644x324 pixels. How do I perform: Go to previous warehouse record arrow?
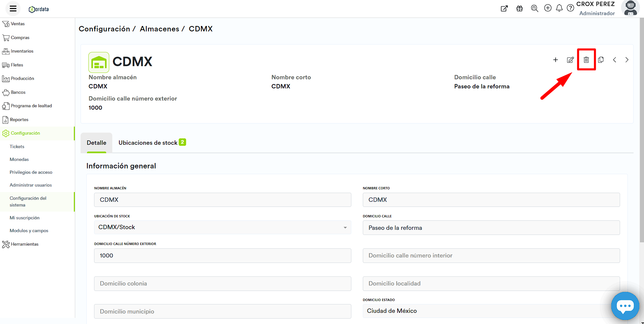tap(614, 60)
